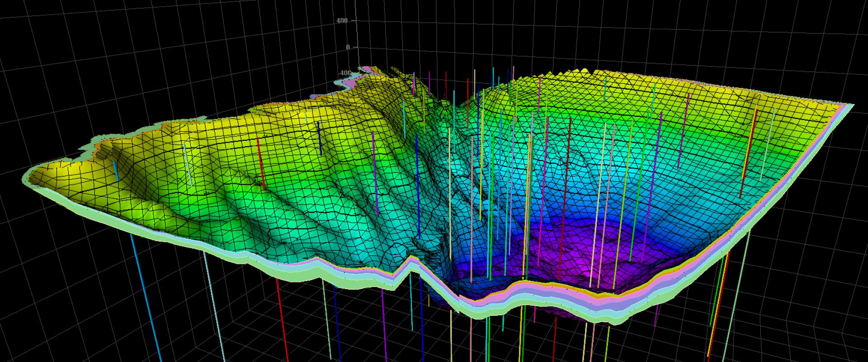Pick the dark blue well on left plateau
The width and height of the screenshot is (868, 362).
click(319, 138)
